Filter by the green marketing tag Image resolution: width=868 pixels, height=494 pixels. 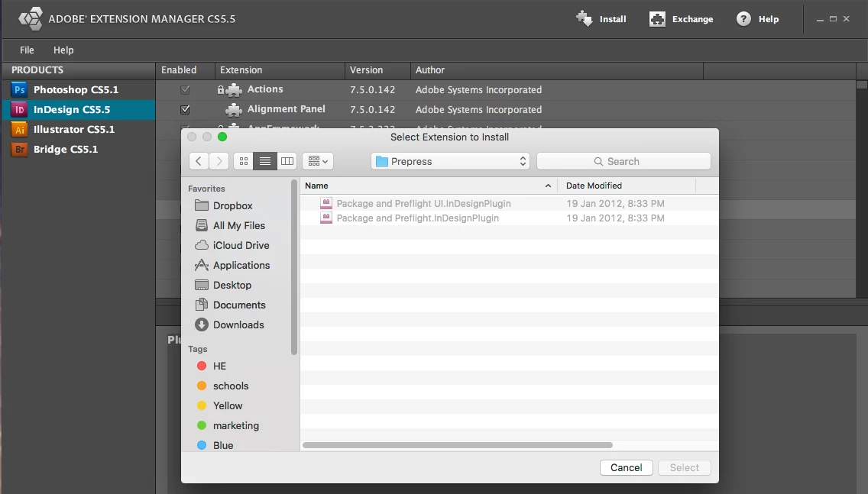[228, 426]
